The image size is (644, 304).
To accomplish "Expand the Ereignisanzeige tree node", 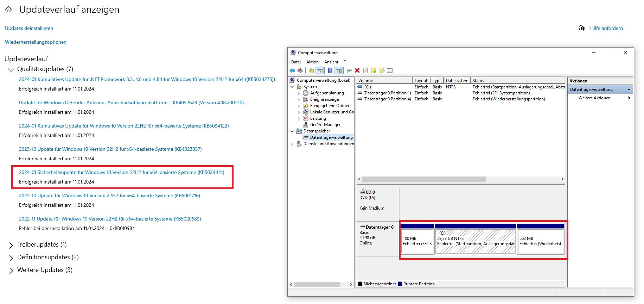I will tap(299, 100).
